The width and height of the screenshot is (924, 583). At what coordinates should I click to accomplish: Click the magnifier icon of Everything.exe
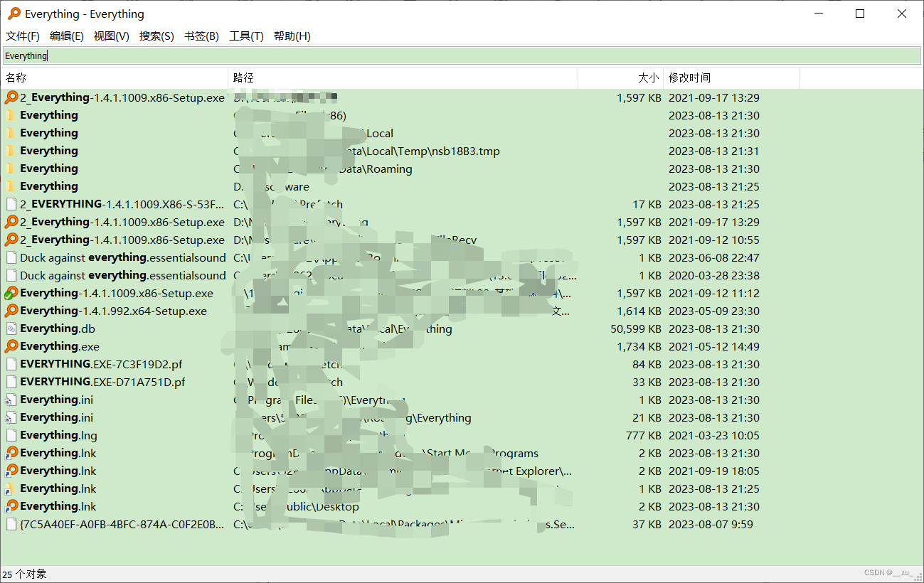[x=11, y=346]
